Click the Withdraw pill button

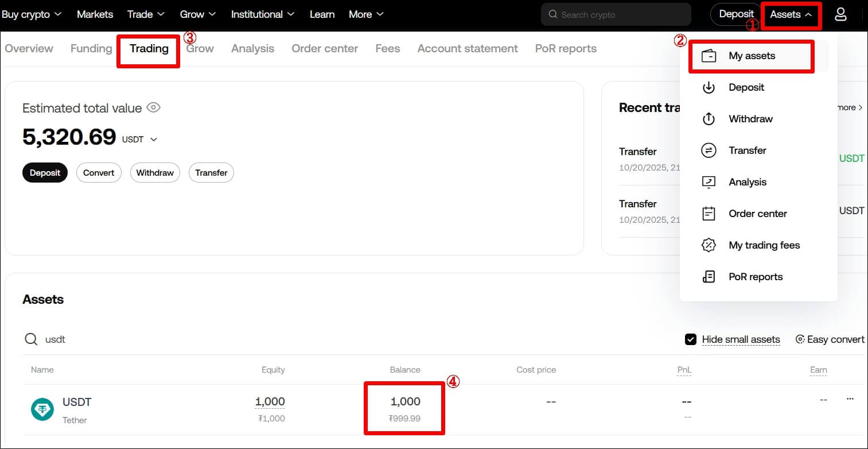click(155, 173)
